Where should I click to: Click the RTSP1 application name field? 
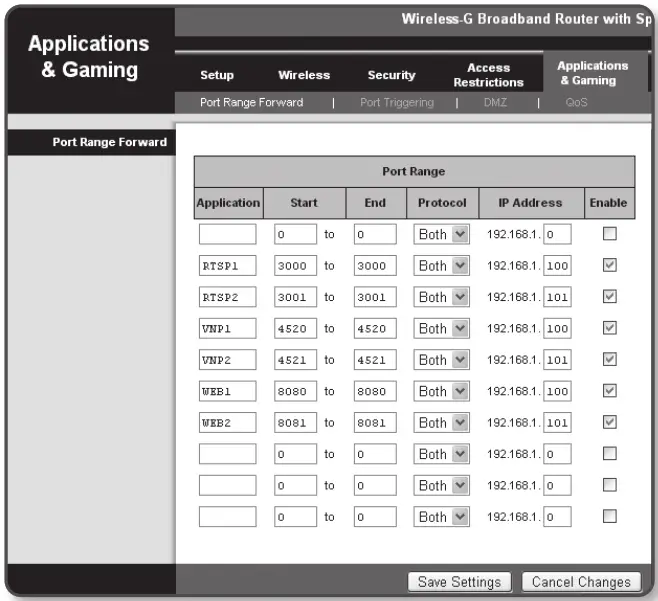point(227,267)
